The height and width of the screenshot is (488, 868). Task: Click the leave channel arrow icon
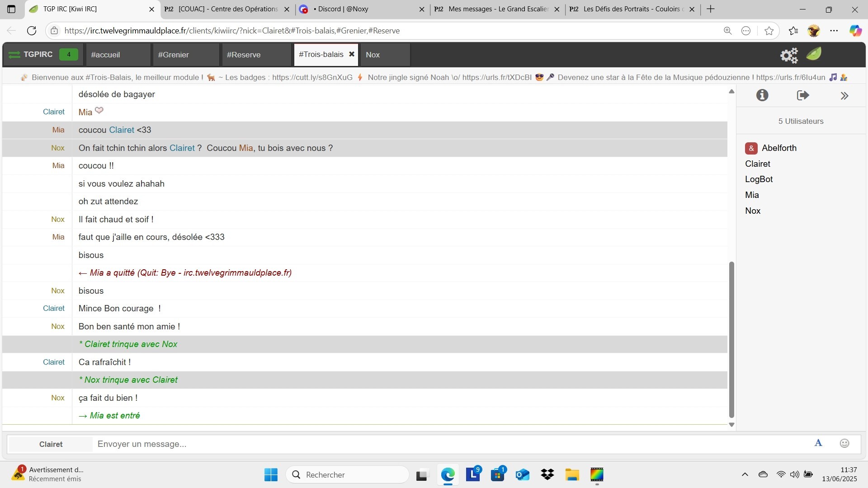click(802, 95)
